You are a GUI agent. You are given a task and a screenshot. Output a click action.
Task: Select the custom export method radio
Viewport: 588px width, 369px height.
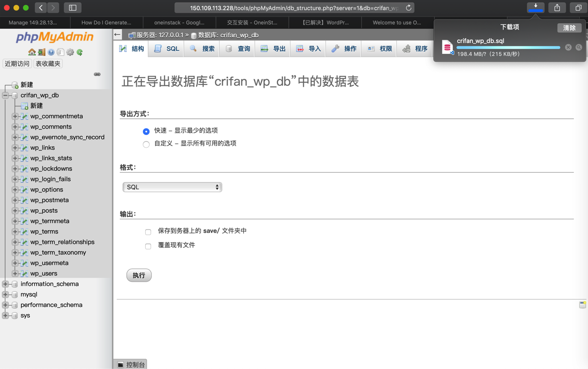click(x=146, y=144)
